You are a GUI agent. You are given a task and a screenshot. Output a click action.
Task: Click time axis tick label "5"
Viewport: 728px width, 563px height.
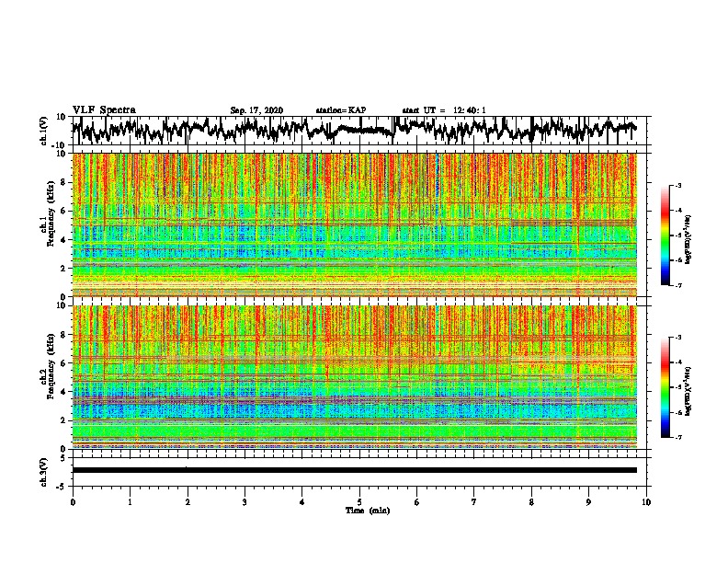tap(359, 502)
